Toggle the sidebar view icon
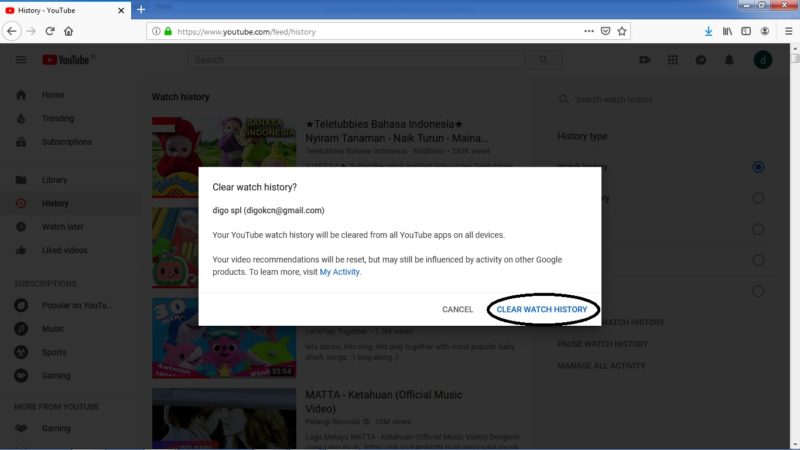This screenshot has width=800, height=450. 746,31
